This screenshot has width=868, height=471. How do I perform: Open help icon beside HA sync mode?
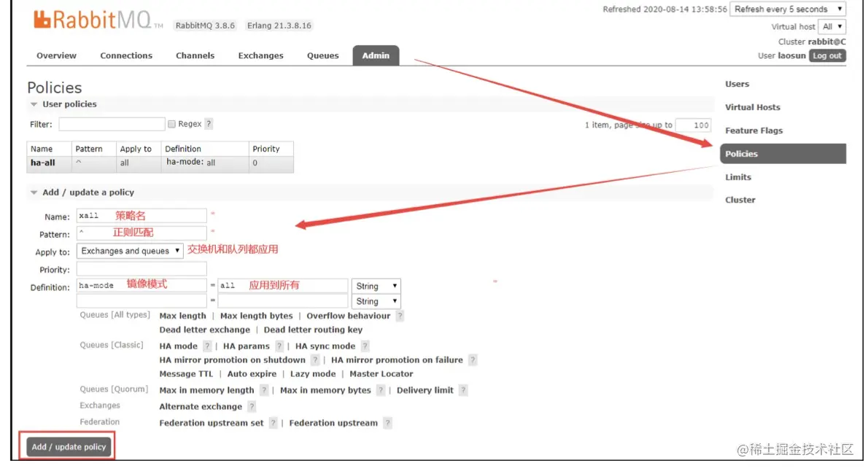tap(365, 346)
